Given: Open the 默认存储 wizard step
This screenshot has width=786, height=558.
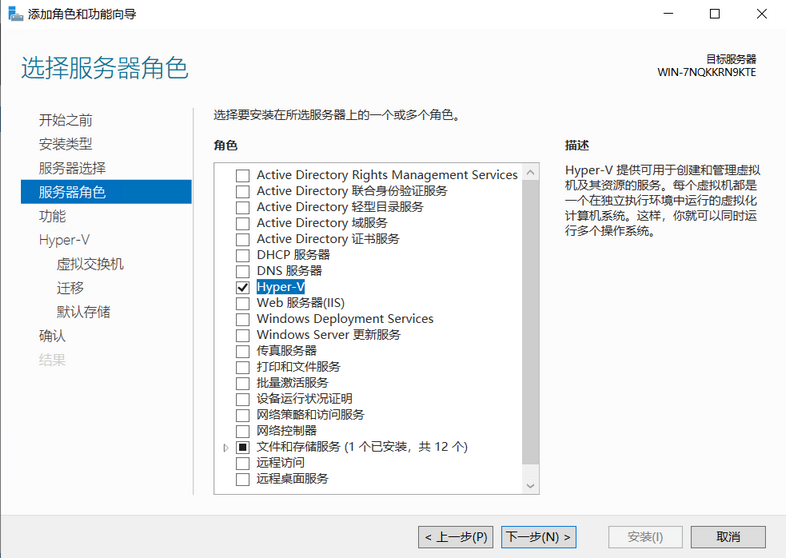Looking at the screenshot, I should (83, 312).
